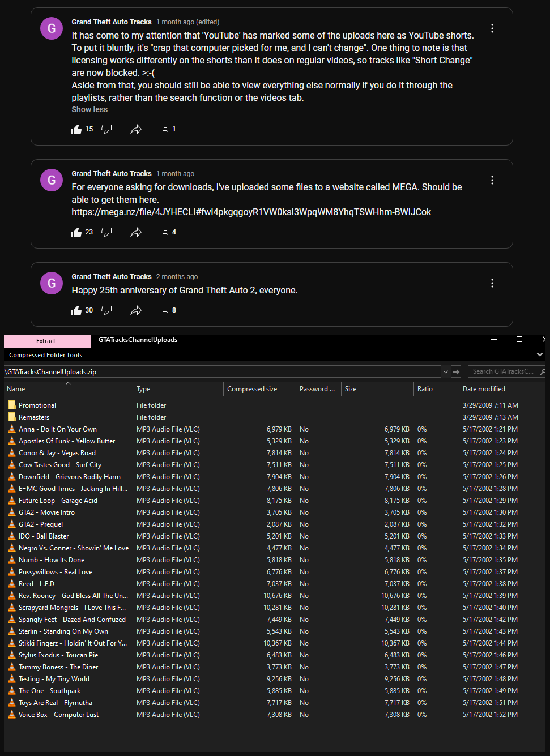Like the comment about YouTube shorts
Viewport: 550px width, 756px height.
(76, 130)
